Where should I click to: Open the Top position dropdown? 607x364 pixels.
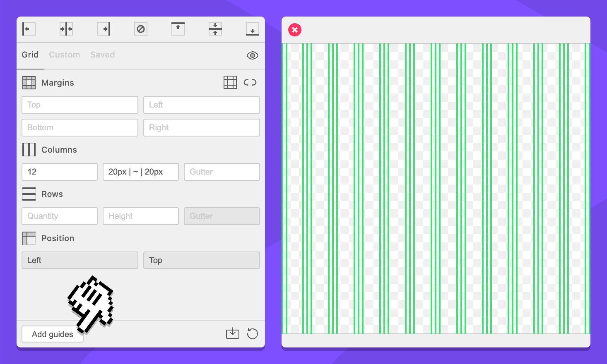(x=202, y=260)
